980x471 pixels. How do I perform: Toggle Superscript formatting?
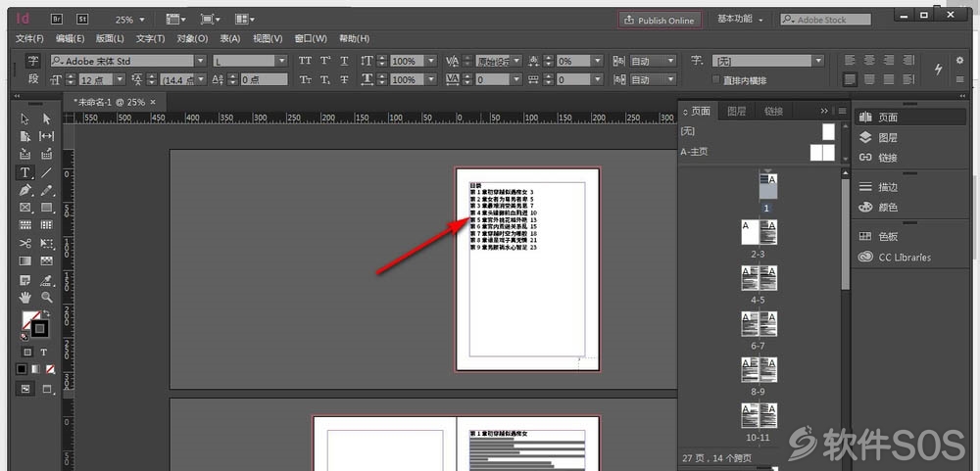coord(325,61)
